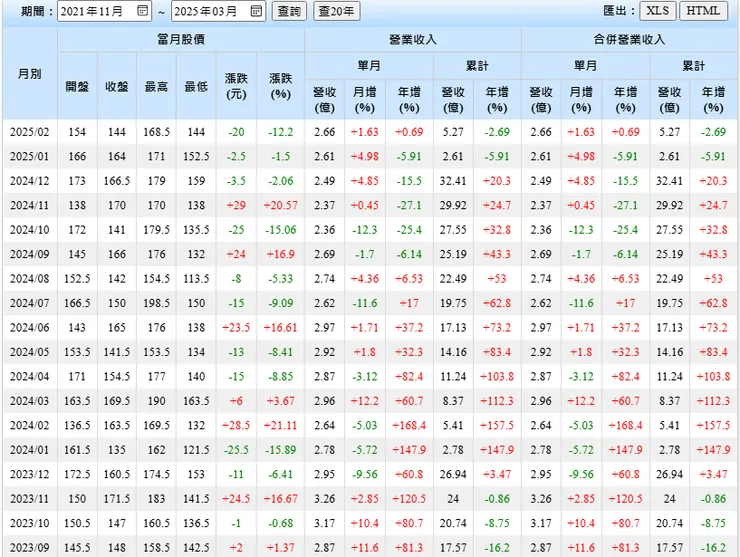Select the 開盤 column header
740x557 pixels.
[77, 86]
